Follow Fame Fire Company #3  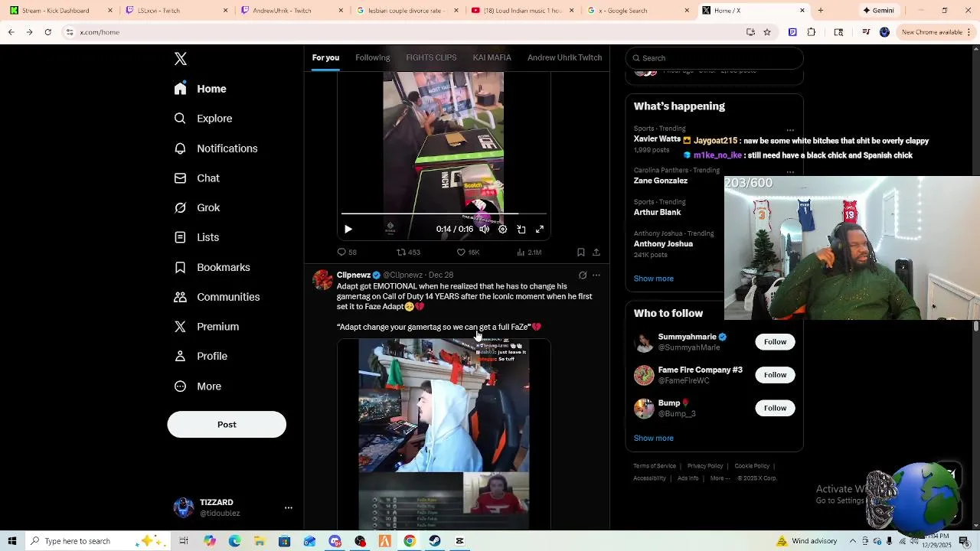775,375
